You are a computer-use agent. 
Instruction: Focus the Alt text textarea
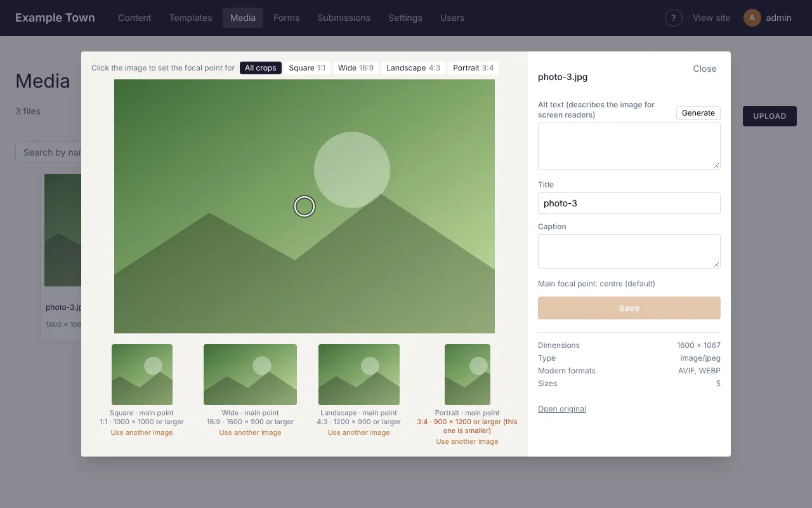click(629, 146)
